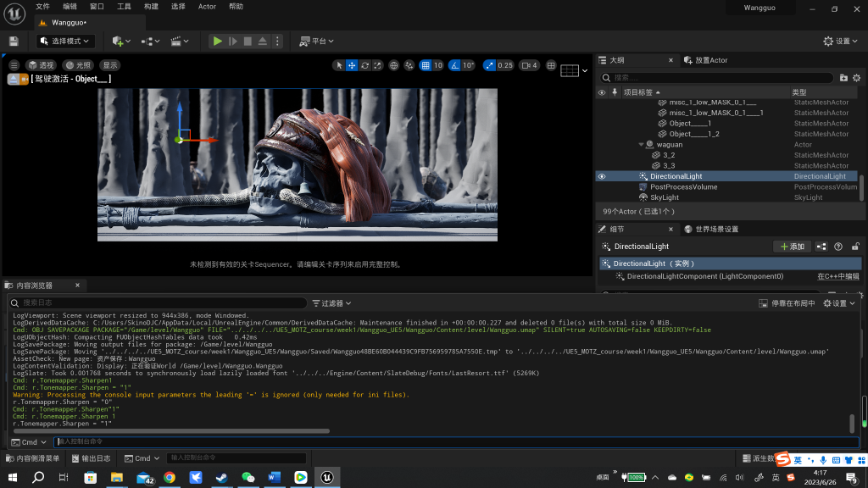Activate the scale tool
Viewport: 868px width, 488px height.
[377, 65]
